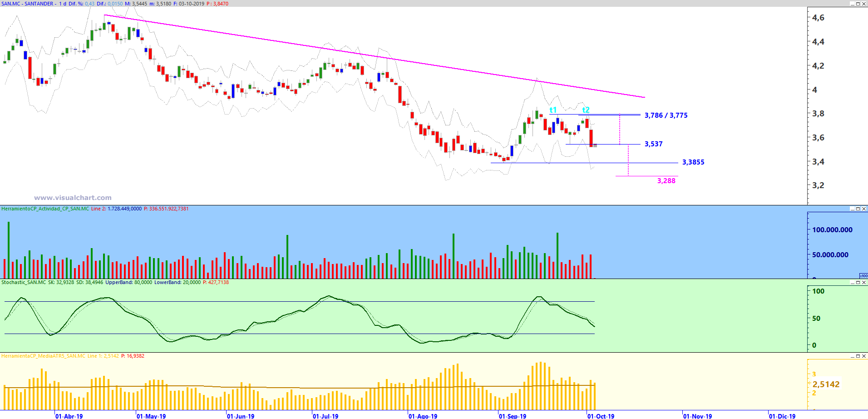
Task: Close the SAN.MC price chart panel
Action: pos(864,4)
